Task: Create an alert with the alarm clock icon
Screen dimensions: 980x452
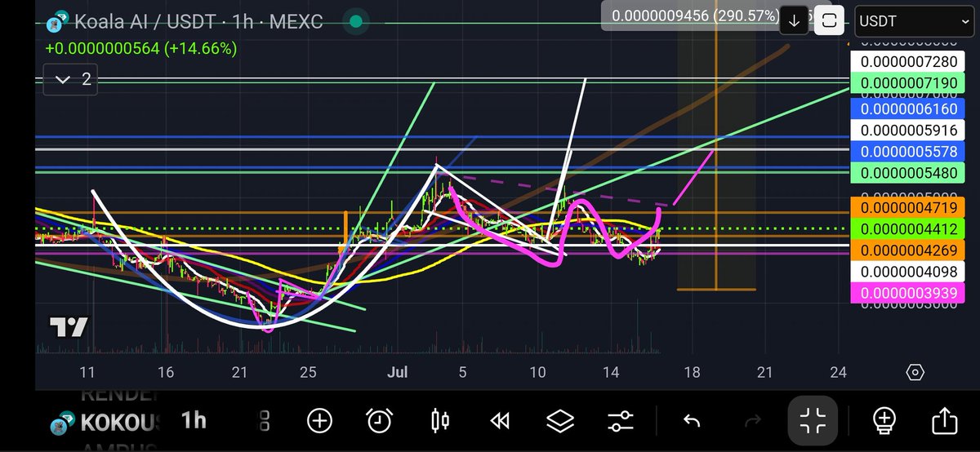Action: pos(379,421)
